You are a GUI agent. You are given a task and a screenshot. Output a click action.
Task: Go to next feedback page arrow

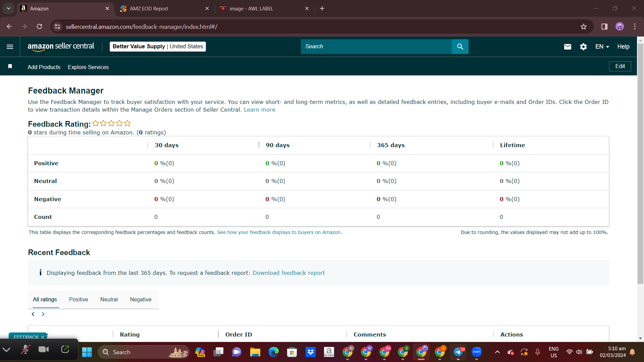tap(43, 314)
